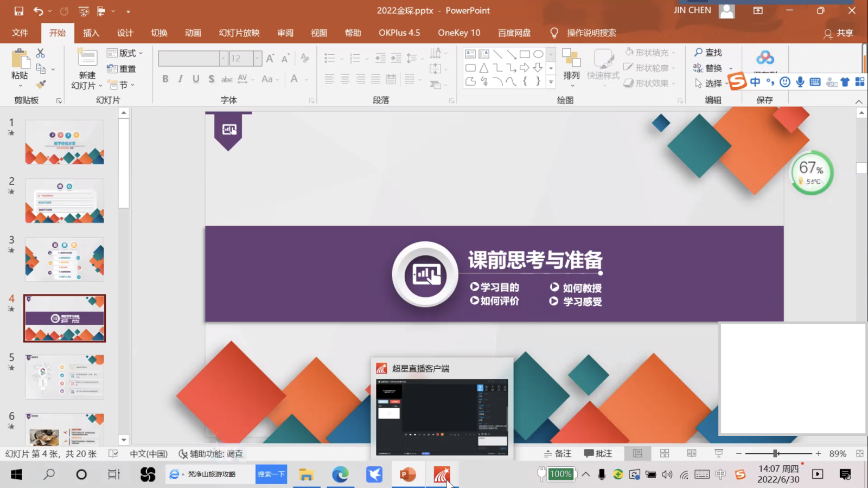
Task: Toggle Bold text formatting
Action: (x=165, y=79)
